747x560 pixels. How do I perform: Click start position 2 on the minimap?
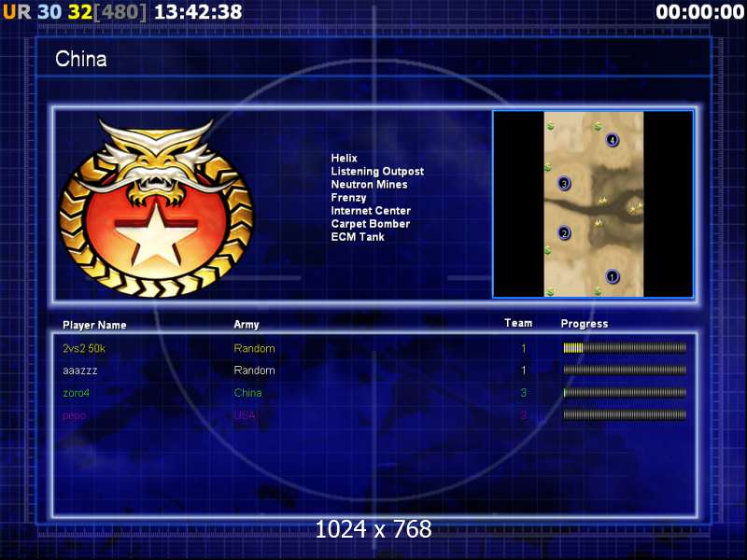click(564, 232)
